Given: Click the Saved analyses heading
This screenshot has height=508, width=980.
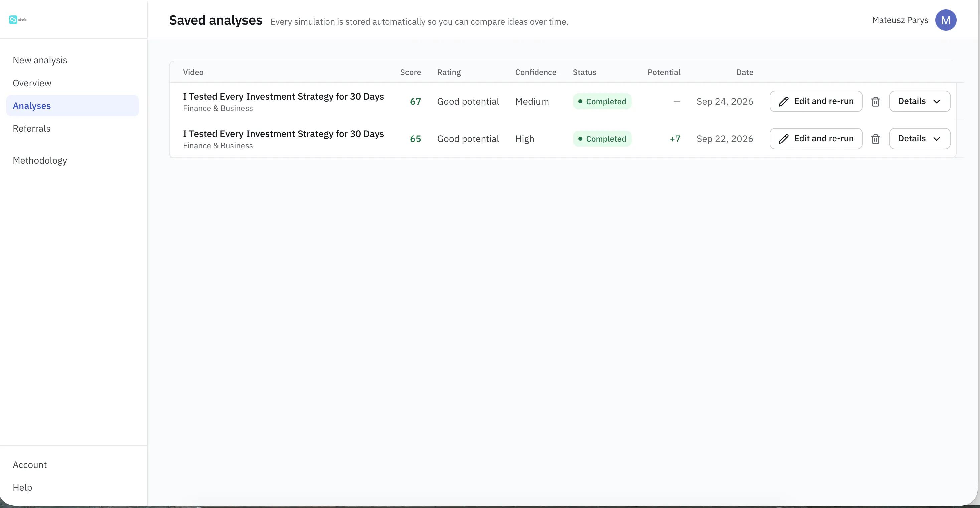Looking at the screenshot, I should click(215, 20).
